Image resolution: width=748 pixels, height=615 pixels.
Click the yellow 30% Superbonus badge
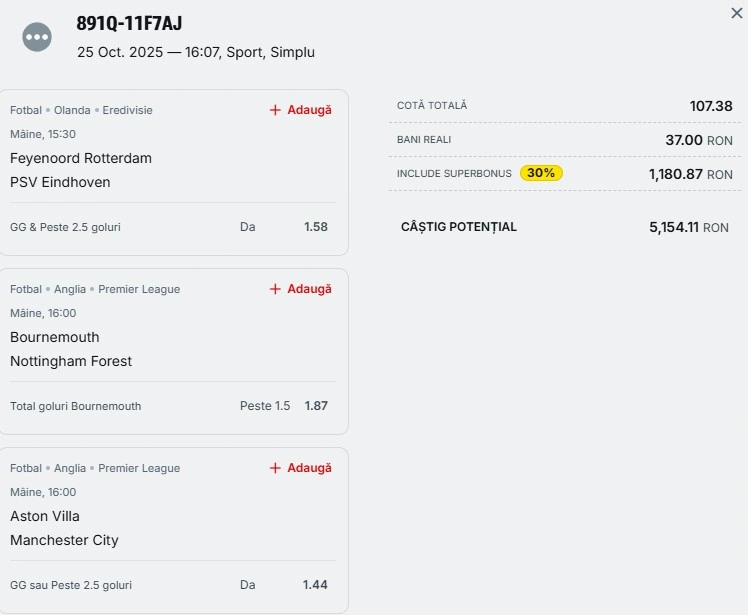tap(541, 173)
